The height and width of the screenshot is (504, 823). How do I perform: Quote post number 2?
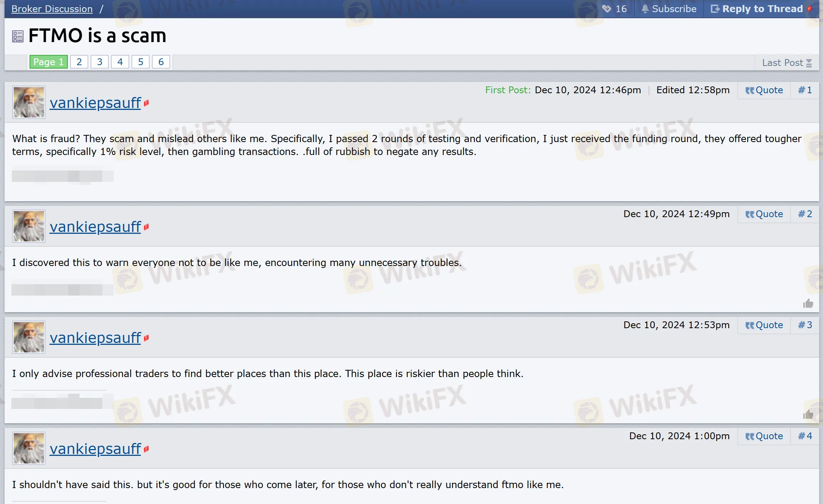click(764, 214)
